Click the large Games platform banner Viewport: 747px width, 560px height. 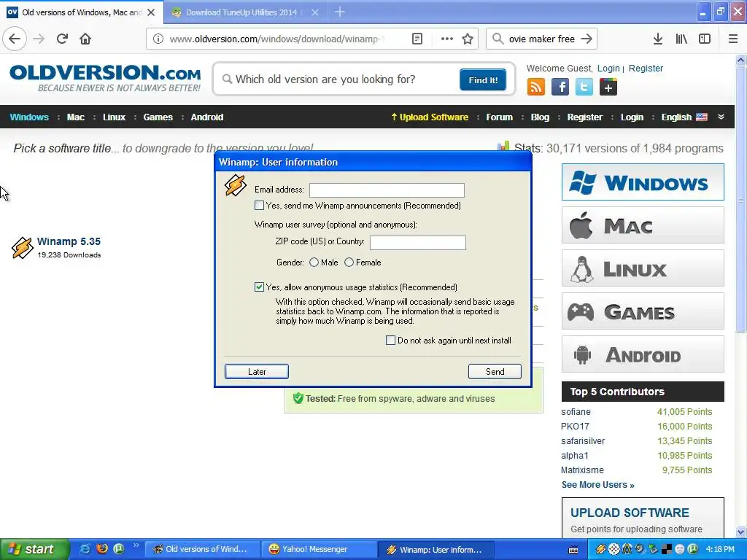point(643,311)
